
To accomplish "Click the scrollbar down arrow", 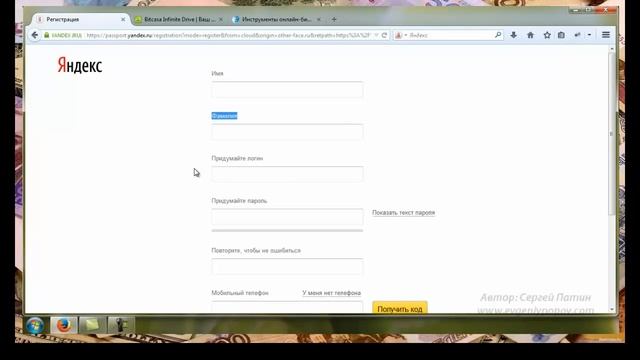I will tap(611, 309).
